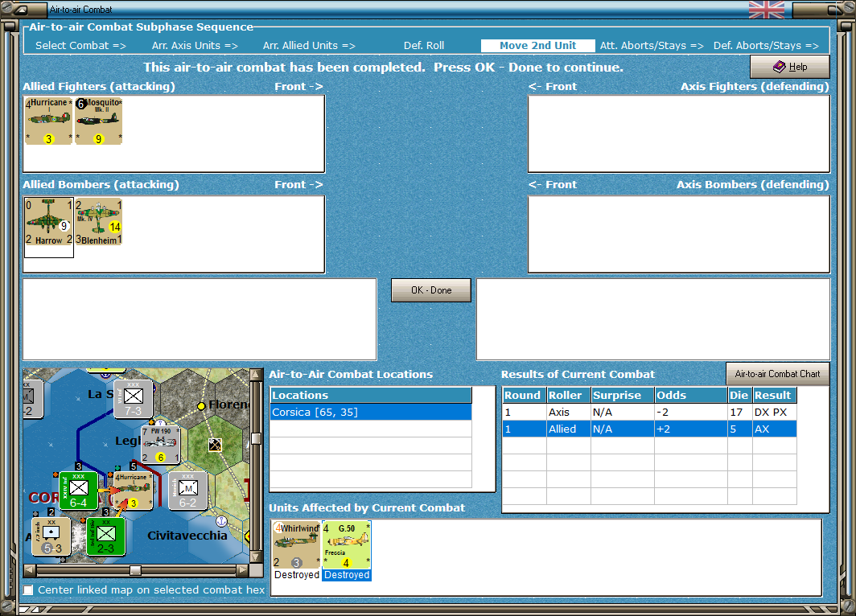
Task: Click the Roller column header
Action: [568, 395]
